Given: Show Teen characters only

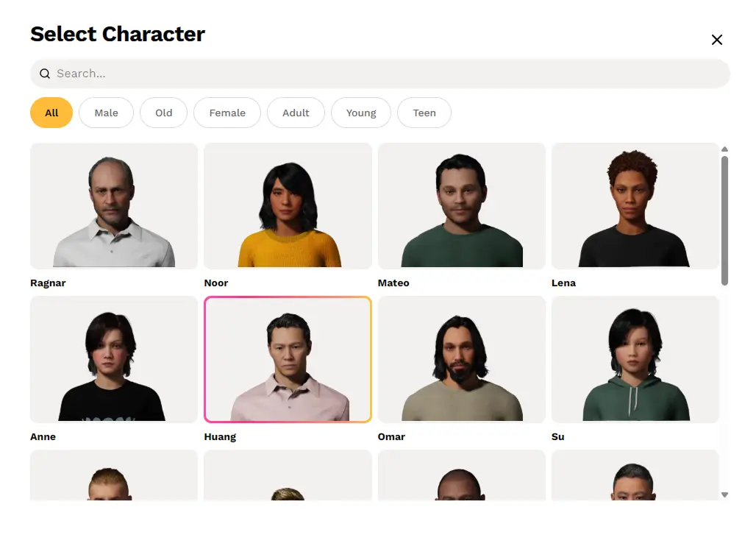Looking at the screenshot, I should [424, 113].
